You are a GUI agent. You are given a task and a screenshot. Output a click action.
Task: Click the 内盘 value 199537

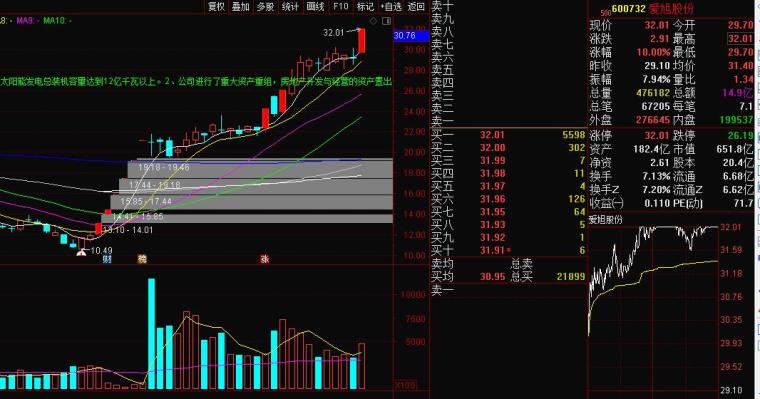737,120
